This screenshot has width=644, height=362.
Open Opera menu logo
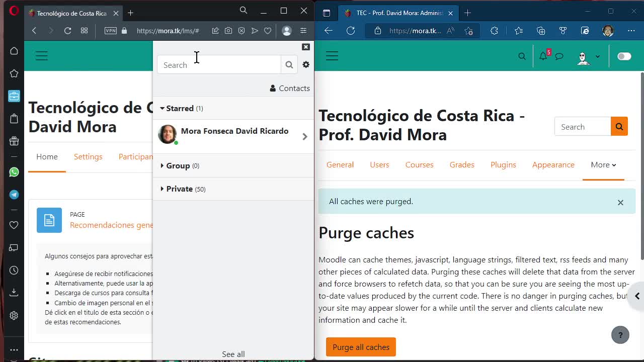(x=14, y=11)
